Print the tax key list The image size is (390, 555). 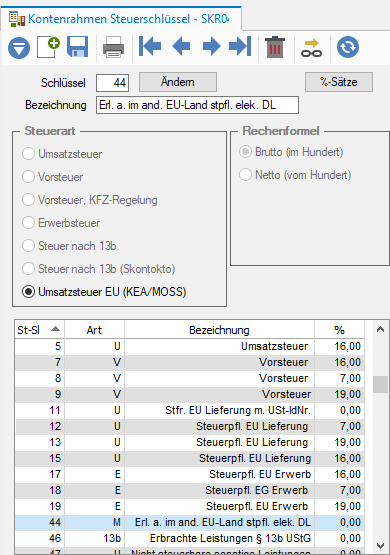(113, 47)
